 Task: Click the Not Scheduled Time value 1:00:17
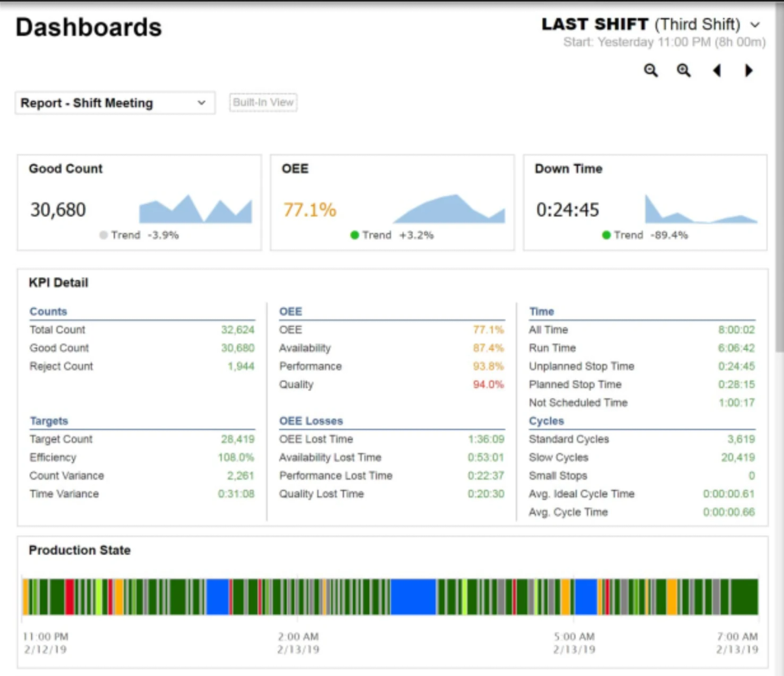pyautogui.click(x=737, y=402)
